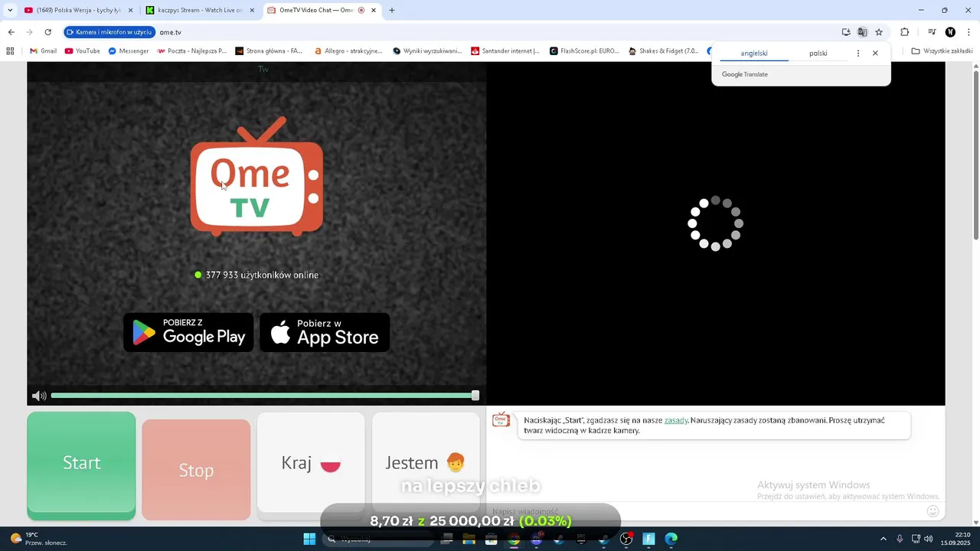This screenshot has height=551, width=980.
Task: Open the zasady rules link
Action: 676,420
